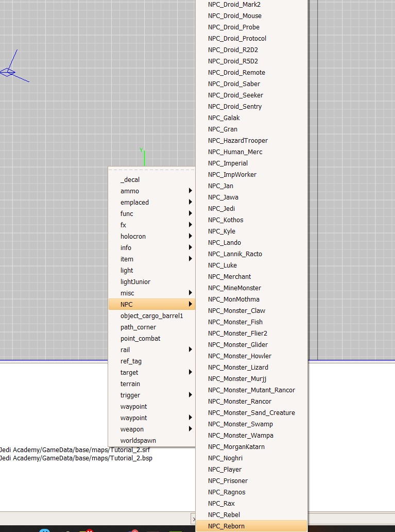Select worldspawn entity
Viewport: 395px width, 532px height.
[151, 440]
